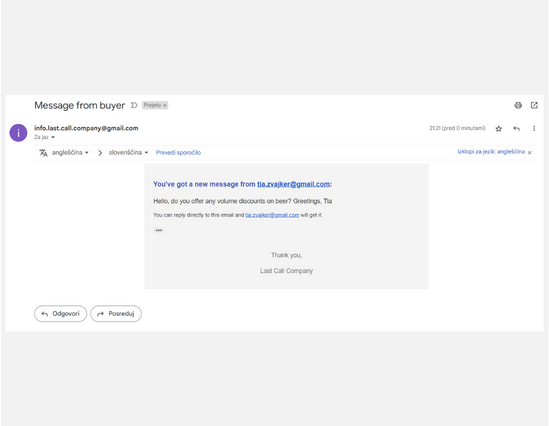This screenshot has height=426, width=549.
Task: Click the Posreduj forward button
Action: tap(116, 314)
